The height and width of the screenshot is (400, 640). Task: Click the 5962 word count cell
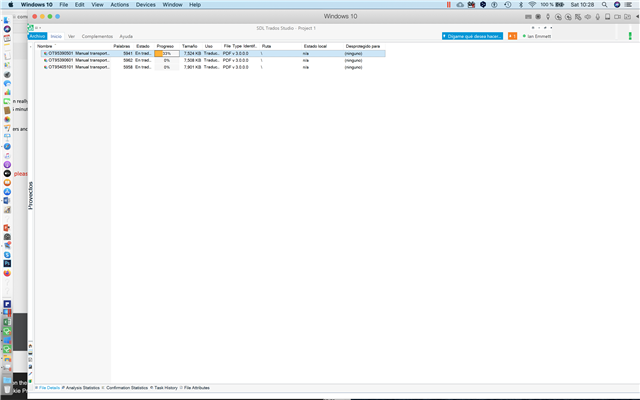coord(128,60)
